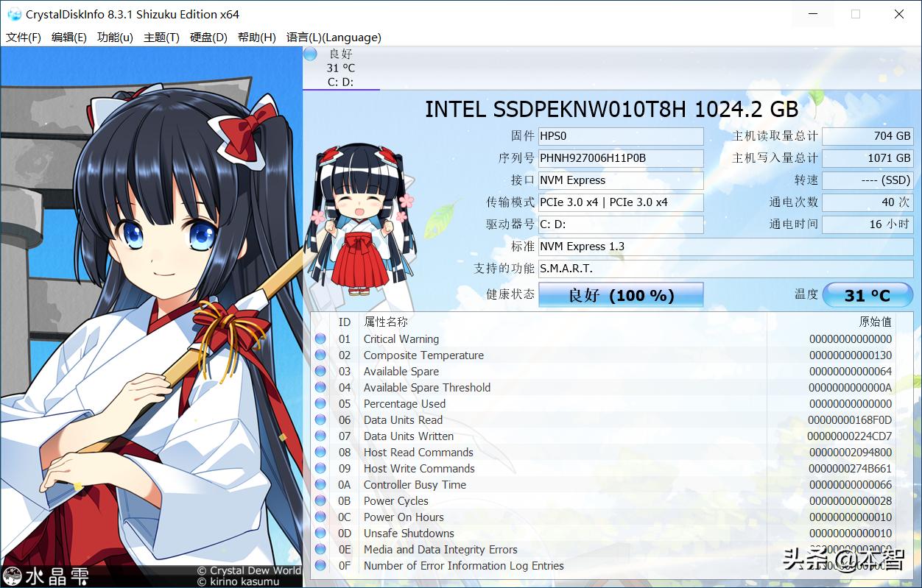This screenshot has height=588, width=922.
Task: Click the rotation rate field ---- (SSD)
Action: pyautogui.click(x=868, y=180)
